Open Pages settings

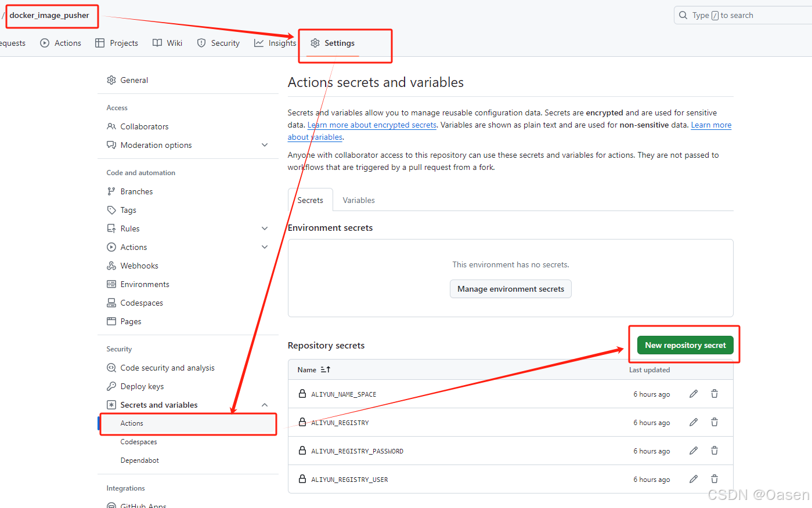point(188,321)
